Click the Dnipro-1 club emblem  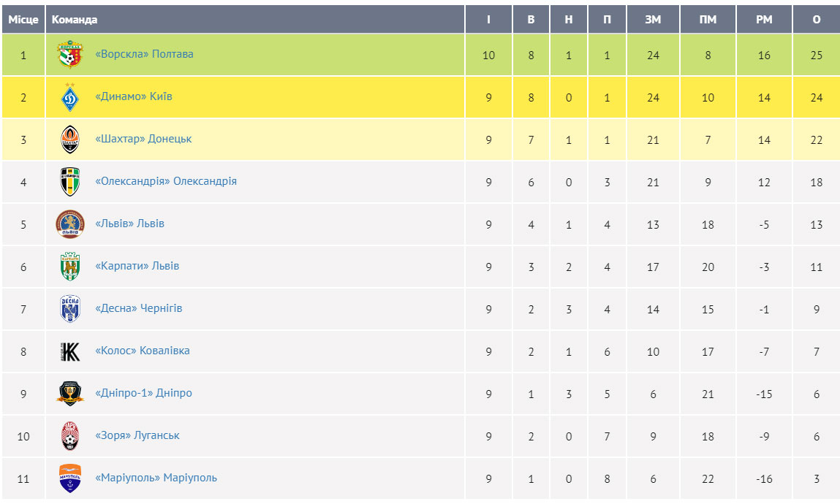(x=70, y=394)
